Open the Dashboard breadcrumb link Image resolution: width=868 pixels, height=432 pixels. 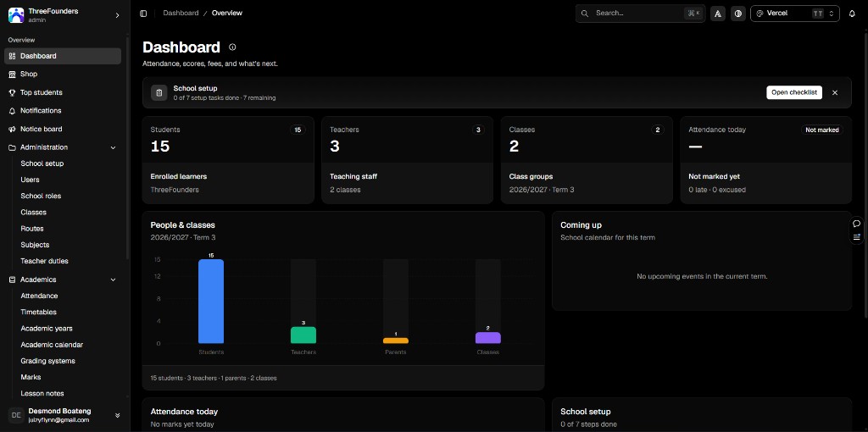pyautogui.click(x=181, y=13)
